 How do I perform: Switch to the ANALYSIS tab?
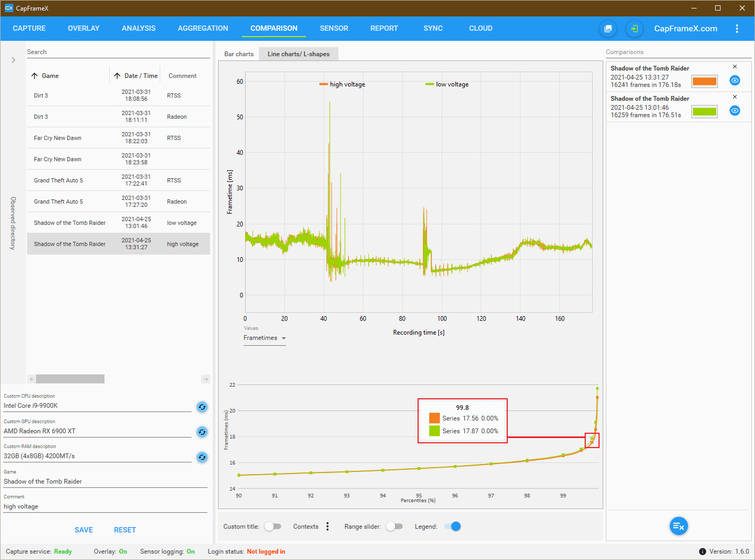[x=138, y=28]
